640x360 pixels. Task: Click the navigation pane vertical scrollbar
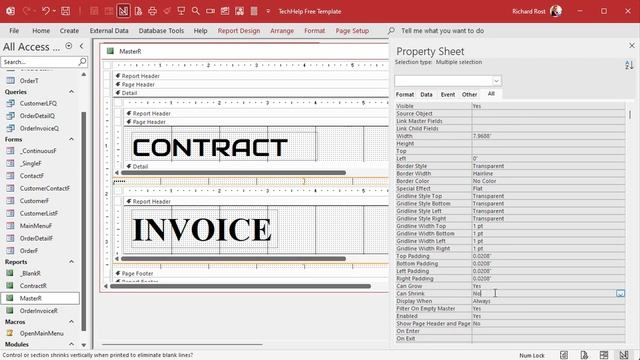coord(84,220)
